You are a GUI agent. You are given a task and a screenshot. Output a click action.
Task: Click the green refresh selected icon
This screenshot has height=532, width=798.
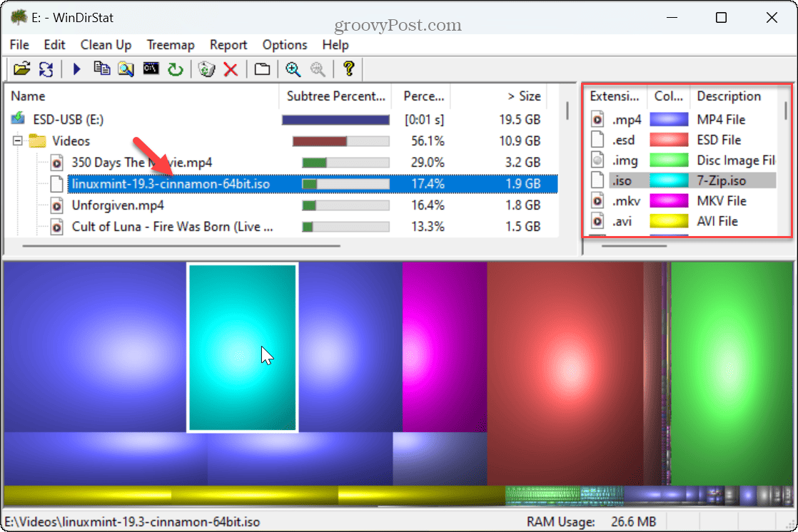pyautogui.click(x=175, y=69)
